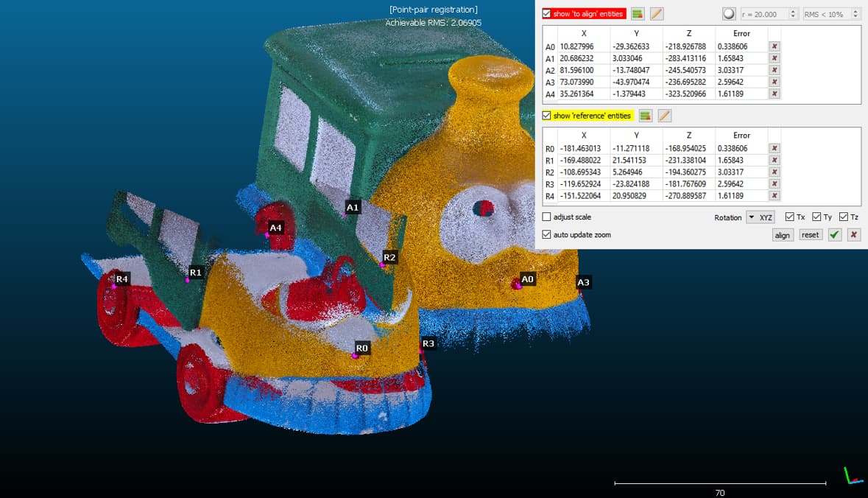Click the RMS < 10% field

click(832, 15)
